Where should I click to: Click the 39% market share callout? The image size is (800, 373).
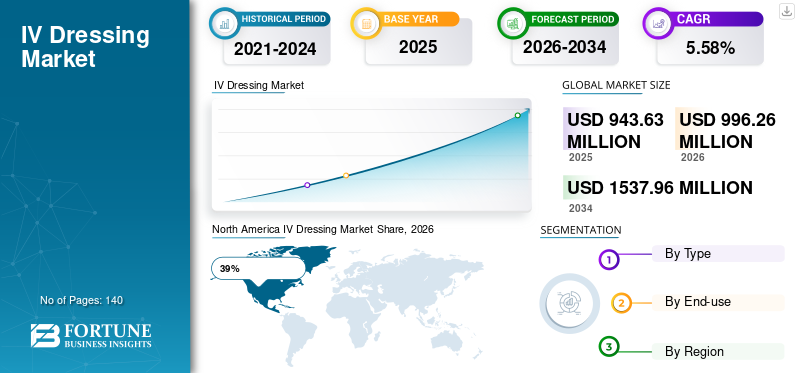pos(258,268)
